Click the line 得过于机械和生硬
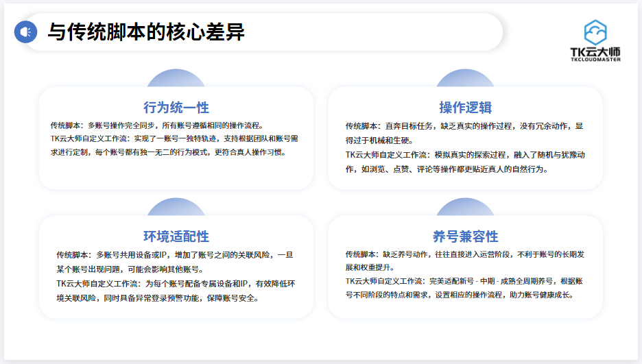Viewport: 642px width, 364px height. tap(381, 141)
